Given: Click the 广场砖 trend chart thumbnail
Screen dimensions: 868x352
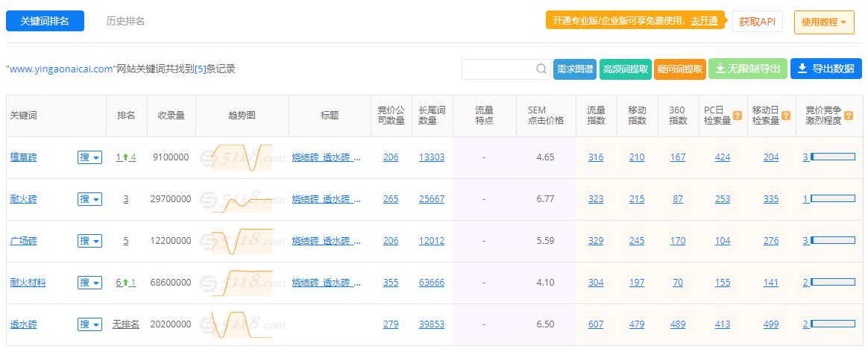Looking at the screenshot, I should [242, 241].
